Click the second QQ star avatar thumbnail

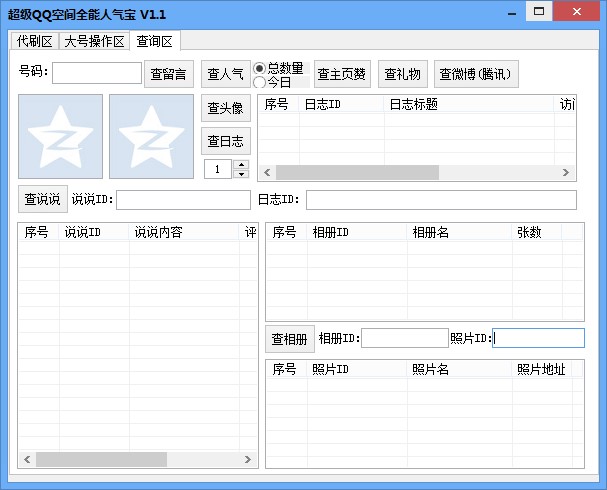pyautogui.click(x=151, y=136)
